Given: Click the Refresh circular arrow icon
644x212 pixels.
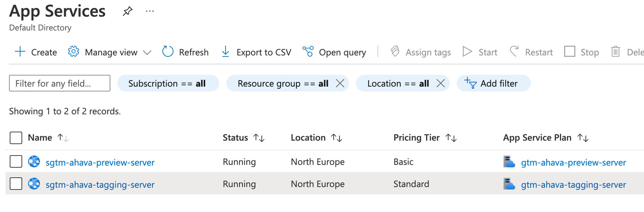Looking at the screenshot, I should pyautogui.click(x=168, y=52).
